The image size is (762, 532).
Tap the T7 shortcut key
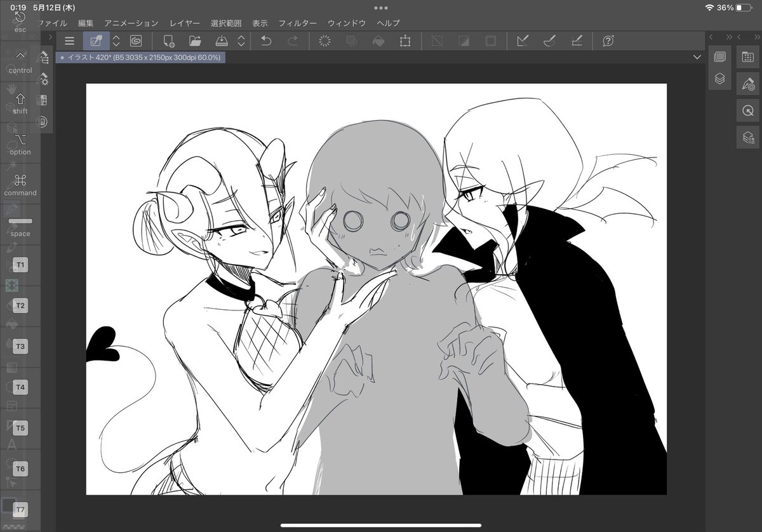[20, 510]
